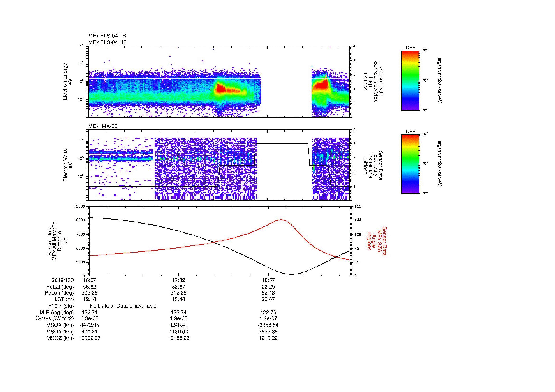Image resolution: width=555 pixels, height=392 pixels.
Task: Click the red 'MEx SZA Angle degrees' axis label
Action: click(x=377, y=241)
